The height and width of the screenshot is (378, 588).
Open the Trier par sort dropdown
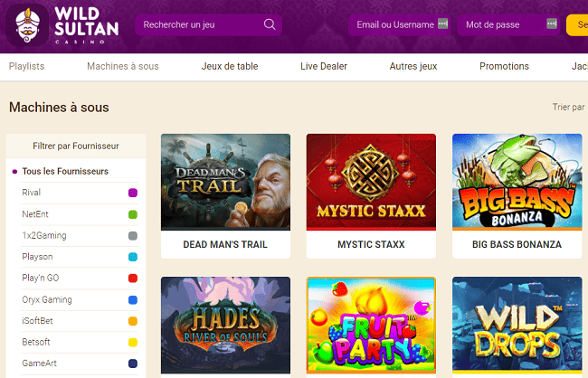568,108
